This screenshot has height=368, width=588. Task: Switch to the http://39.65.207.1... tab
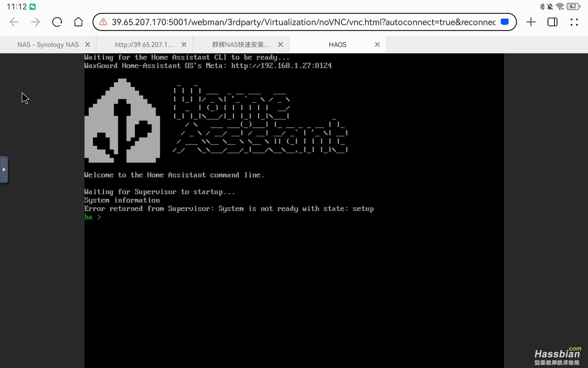point(145,45)
